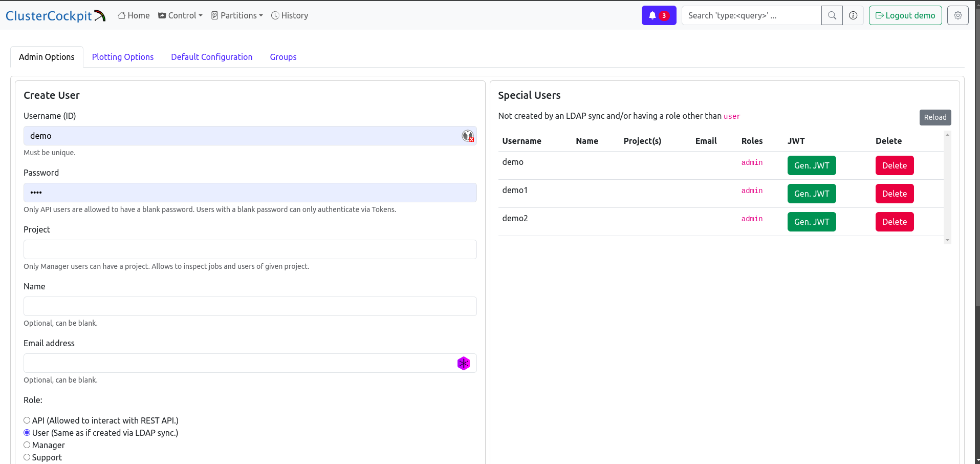Focus the Project input field
The height and width of the screenshot is (464, 980).
tap(250, 249)
